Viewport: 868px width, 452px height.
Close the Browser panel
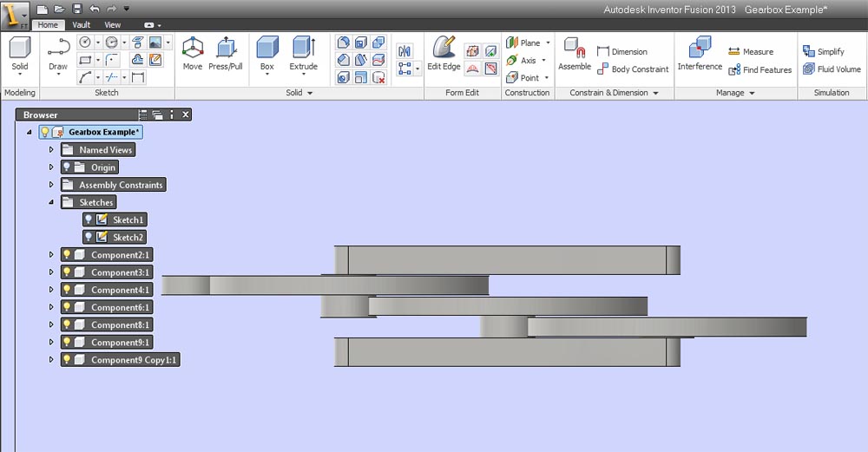186,115
